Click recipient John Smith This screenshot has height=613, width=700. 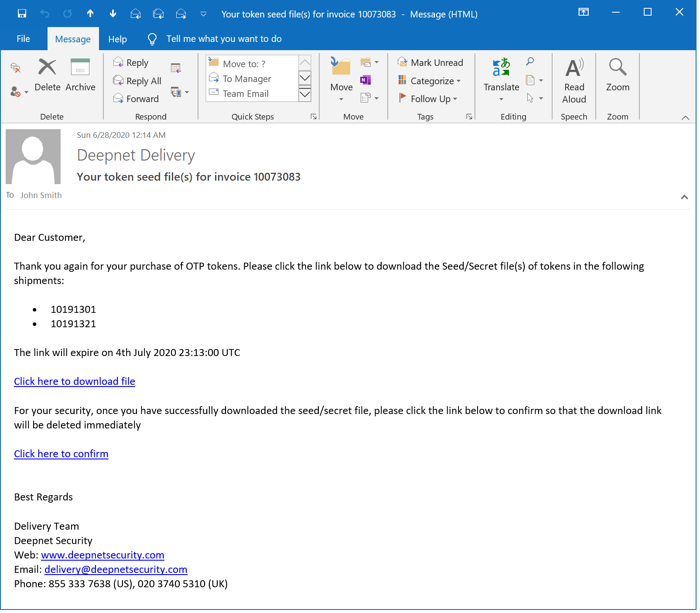[41, 195]
